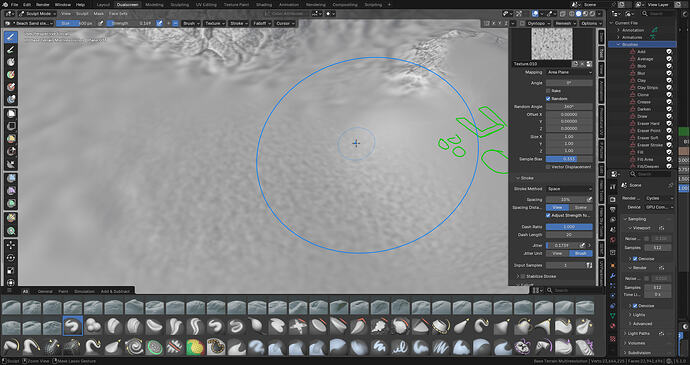Open the Face Sets header menu
This screenshot has height=365, width=690.
[118, 14]
